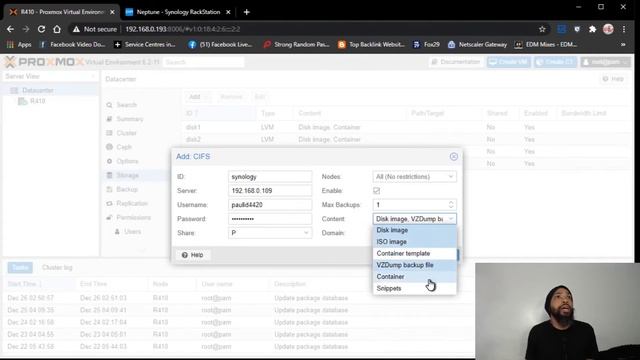The image size is (640, 360).
Task: Close the Add: CIFS dialog
Action: click(x=453, y=157)
